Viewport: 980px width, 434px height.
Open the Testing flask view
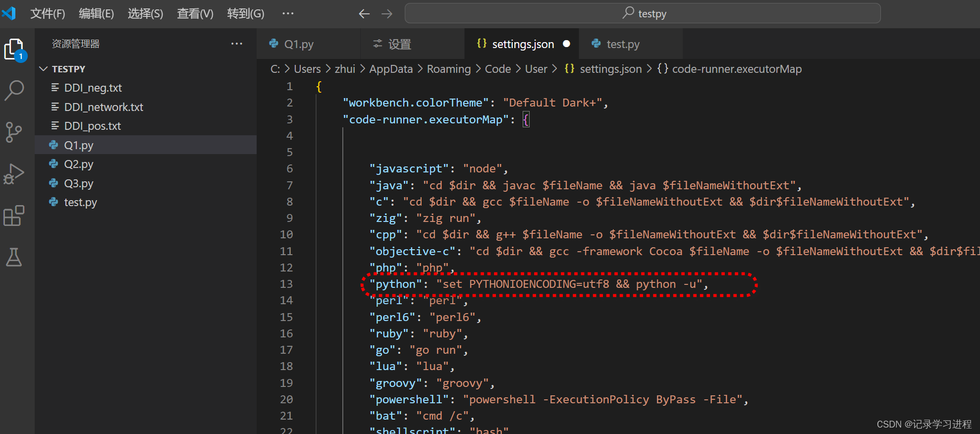coord(14,257)
